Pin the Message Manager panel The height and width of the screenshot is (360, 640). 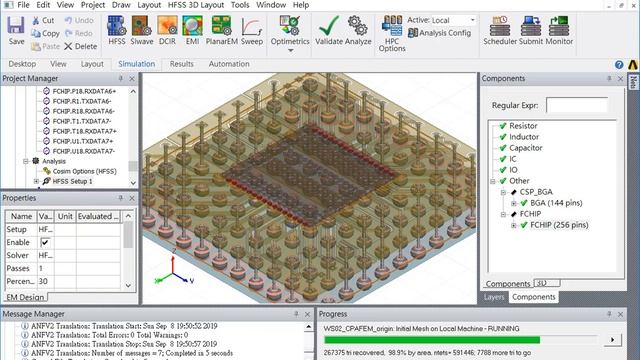coord(296,314)
